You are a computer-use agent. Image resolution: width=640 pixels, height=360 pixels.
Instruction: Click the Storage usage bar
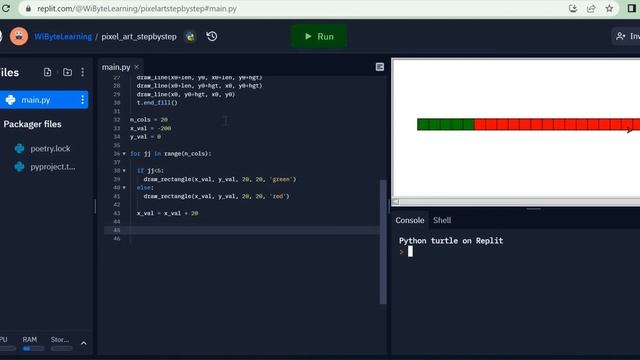[x=62, y=349]
